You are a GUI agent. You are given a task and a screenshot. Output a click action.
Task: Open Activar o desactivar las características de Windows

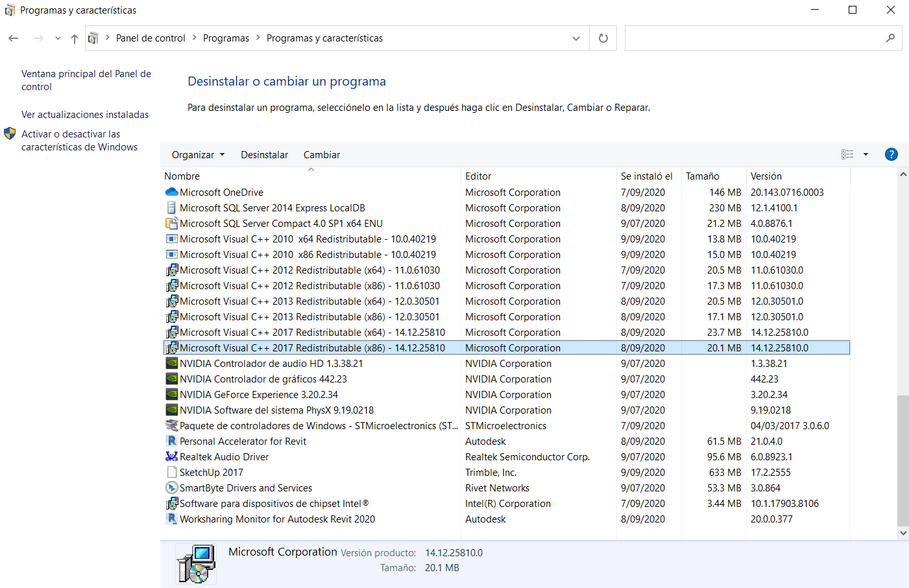80,141
